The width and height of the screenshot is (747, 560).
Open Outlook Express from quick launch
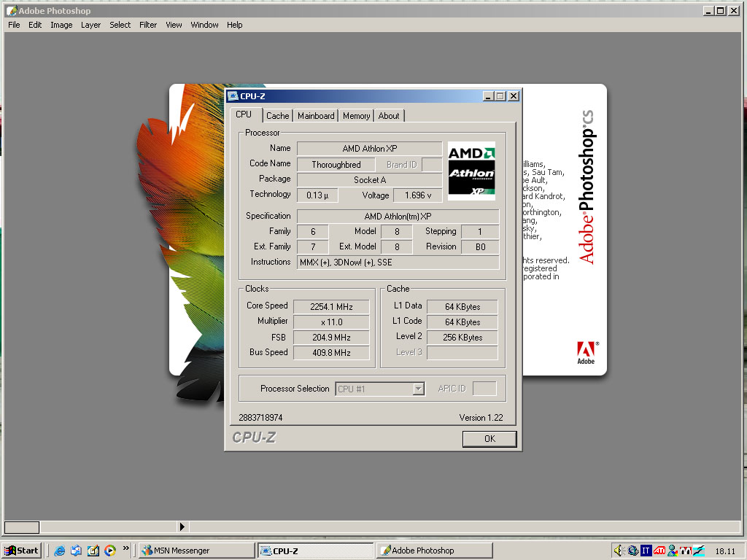(76, 551)
